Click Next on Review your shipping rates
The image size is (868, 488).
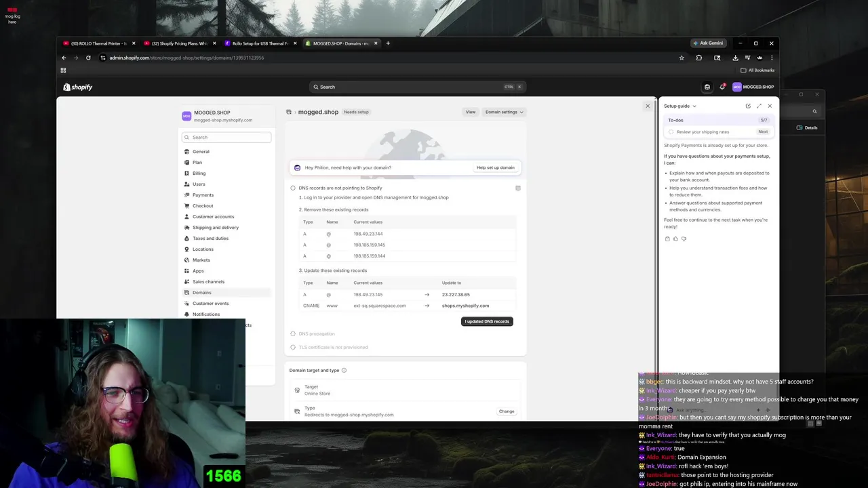[x=763, y=131]
